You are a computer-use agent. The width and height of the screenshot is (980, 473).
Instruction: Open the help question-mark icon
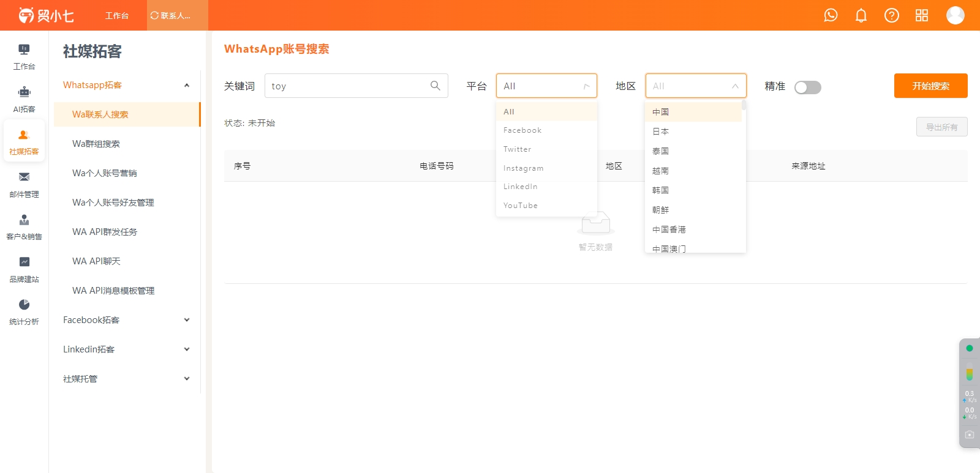click(892, 15)
